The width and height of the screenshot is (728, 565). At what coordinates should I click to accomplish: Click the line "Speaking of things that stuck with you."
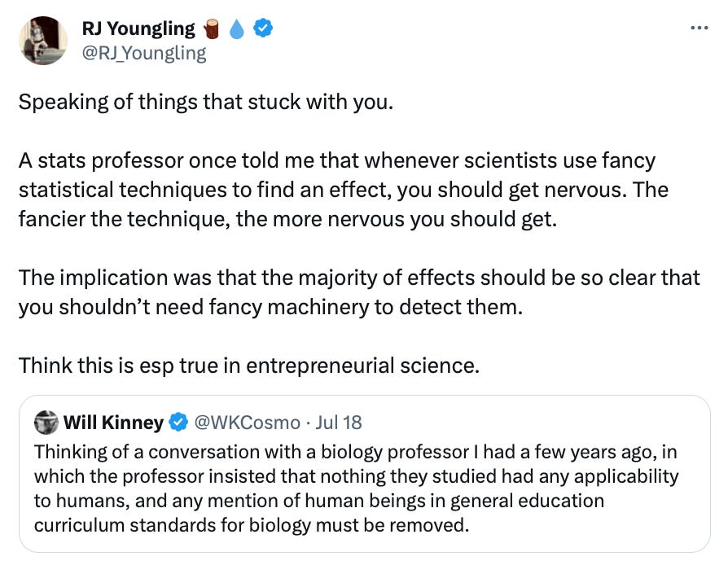click(x=205, y=103)
